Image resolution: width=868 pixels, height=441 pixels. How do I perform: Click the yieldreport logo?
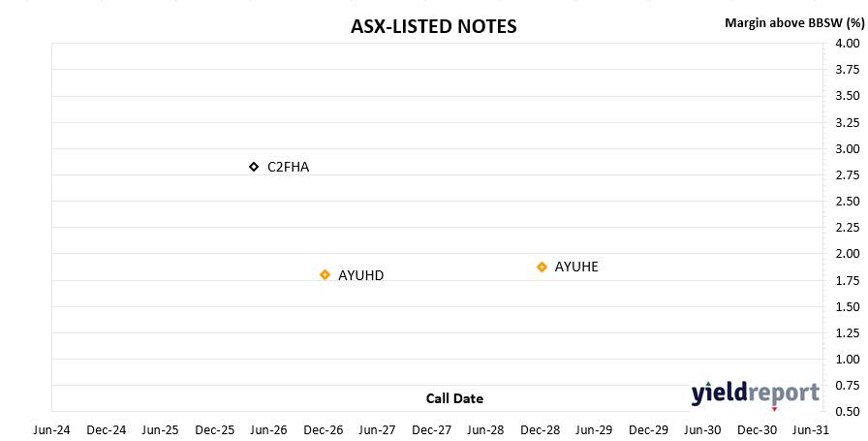[755, 393]
